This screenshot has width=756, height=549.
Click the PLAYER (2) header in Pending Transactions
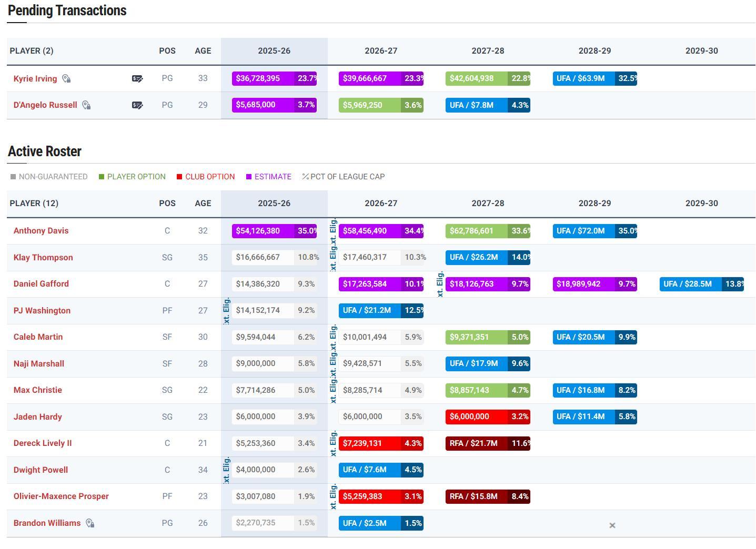(32, 51)
